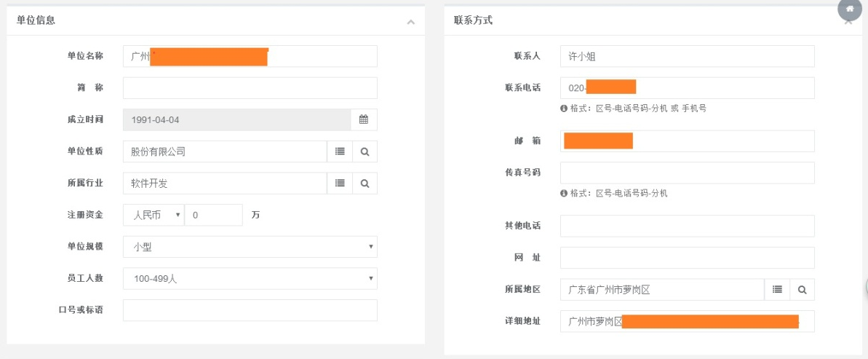Open the list icon beside 所属行业
Viewport: 868px width, 359px height.
[339, 184]
